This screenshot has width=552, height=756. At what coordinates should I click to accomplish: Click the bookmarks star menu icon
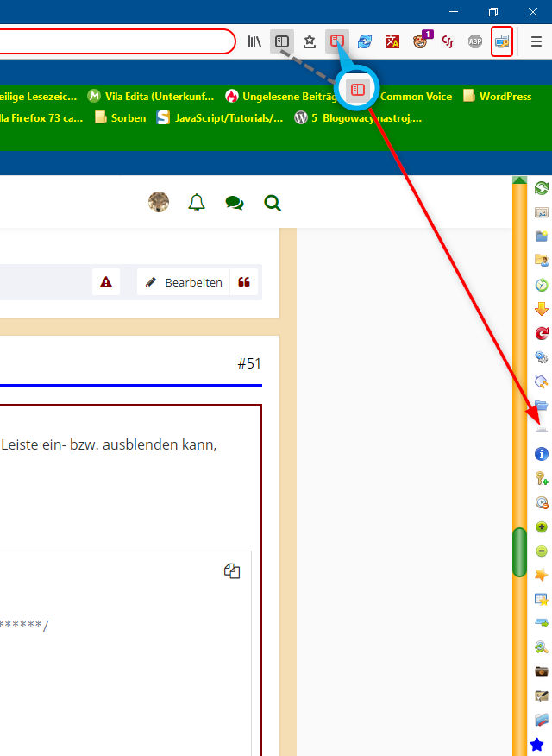[x=309, y=41]
